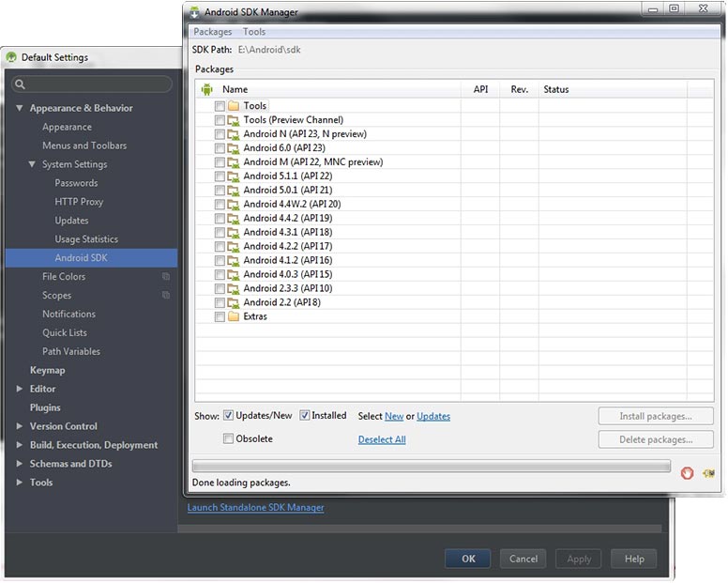
Task: Click the New selection link
Action: (x=394, y=416)
